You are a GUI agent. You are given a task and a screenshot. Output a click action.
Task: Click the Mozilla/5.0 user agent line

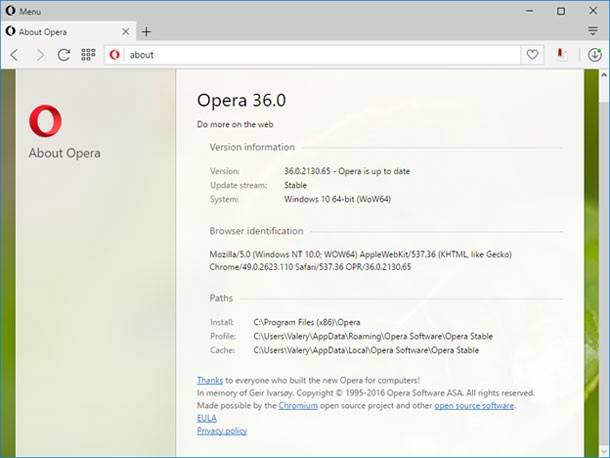pos(361,254)
